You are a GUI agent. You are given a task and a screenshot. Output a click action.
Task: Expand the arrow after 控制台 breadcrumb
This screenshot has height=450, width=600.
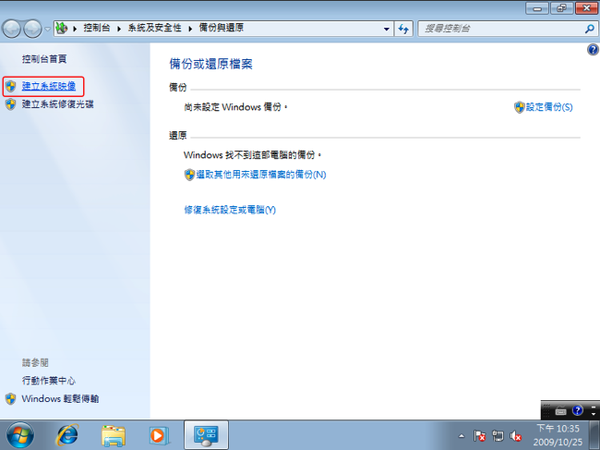tap(119, 29)
